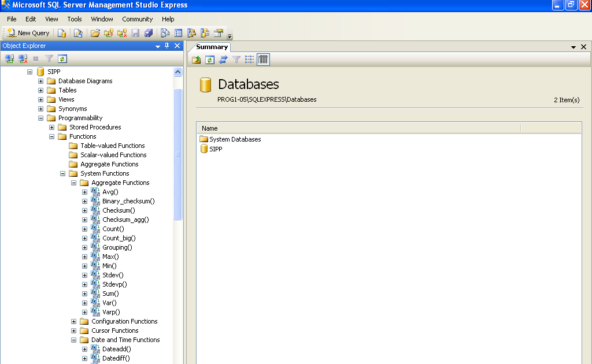Select the Table-valued Functions folder
The height and width of the screenshot is (364, 592).
coord(113,146)
